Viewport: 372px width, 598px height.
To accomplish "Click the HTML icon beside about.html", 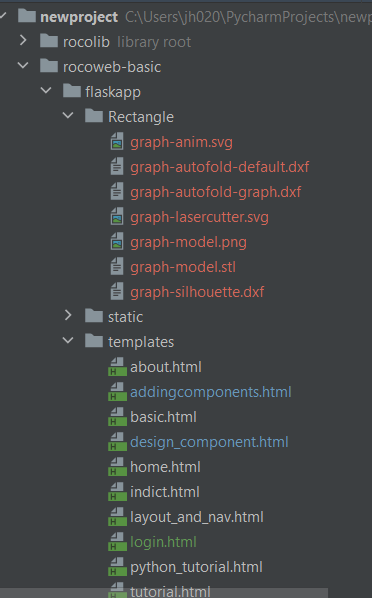I will click(x=117, y=367).
